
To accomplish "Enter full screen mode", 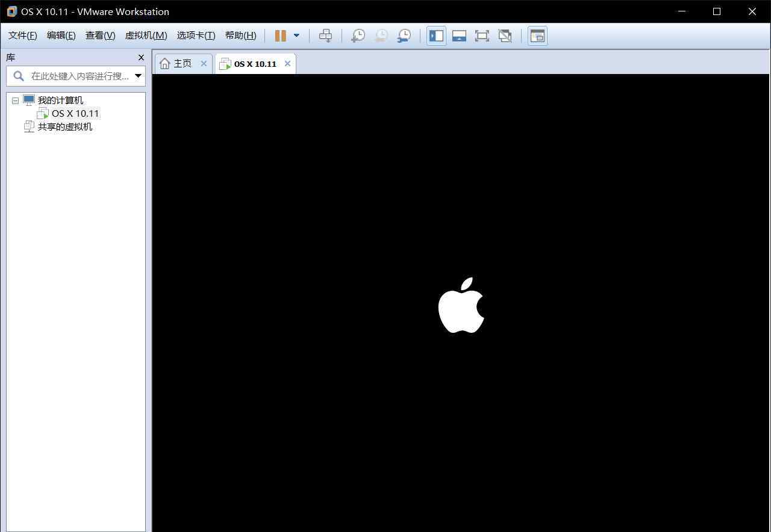I will [482, 36].
